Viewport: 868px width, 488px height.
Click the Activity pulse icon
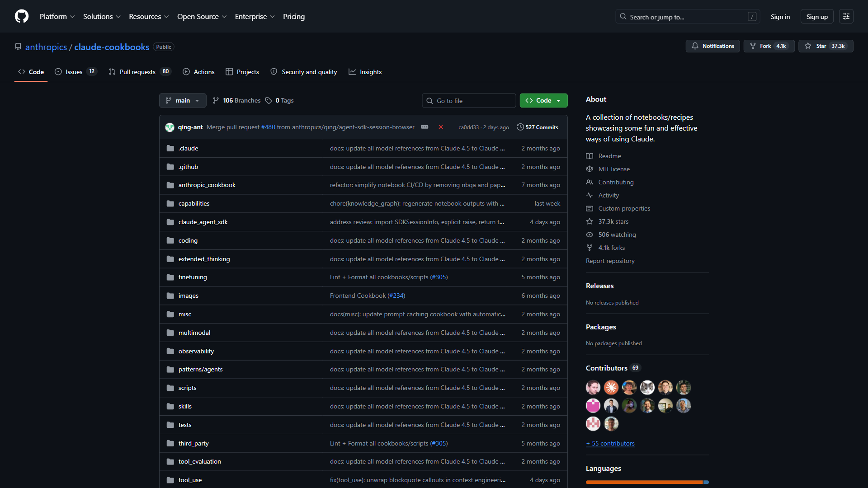(590, 195)
